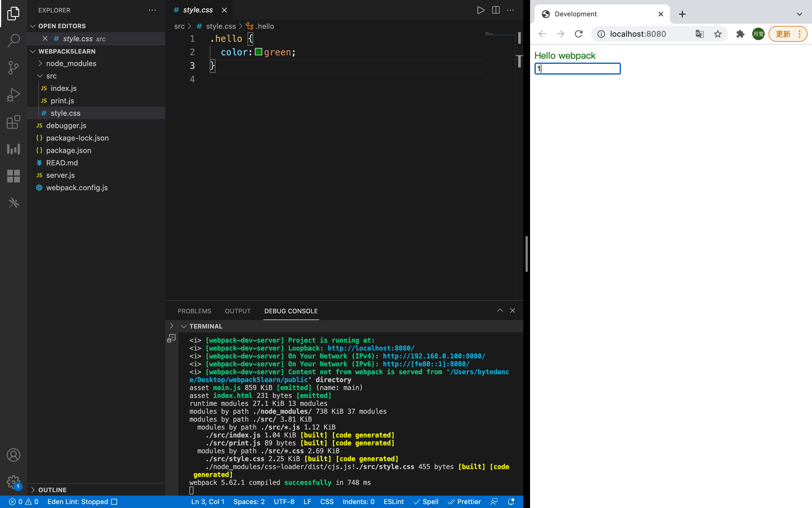This screenshot has width=812, height=508.
Task: Bookmark this page with the star icon
Action: pos(718,34)
